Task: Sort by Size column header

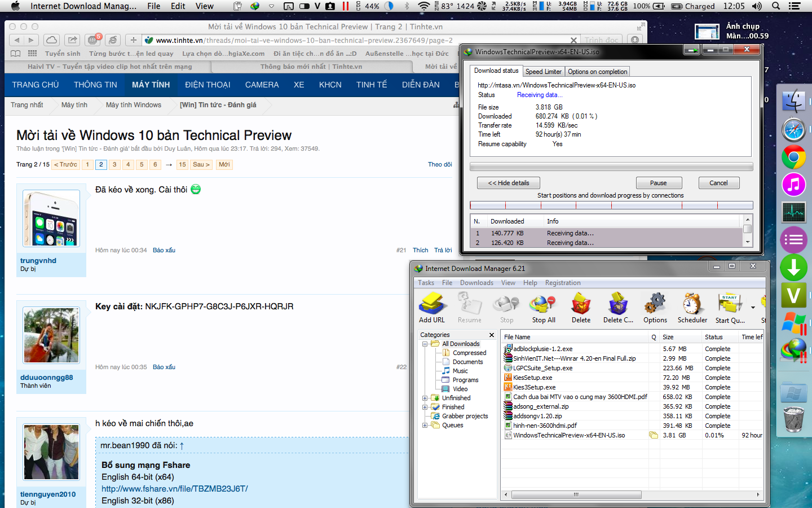Action: pos(681,337)
